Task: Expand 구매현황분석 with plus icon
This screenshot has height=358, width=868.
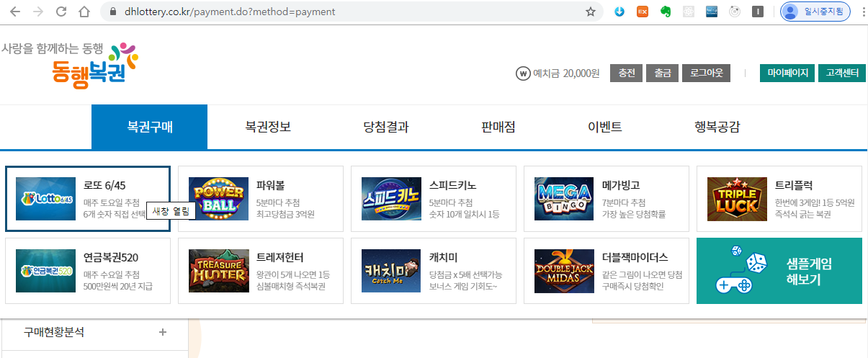Action: [x=163, y=332]
